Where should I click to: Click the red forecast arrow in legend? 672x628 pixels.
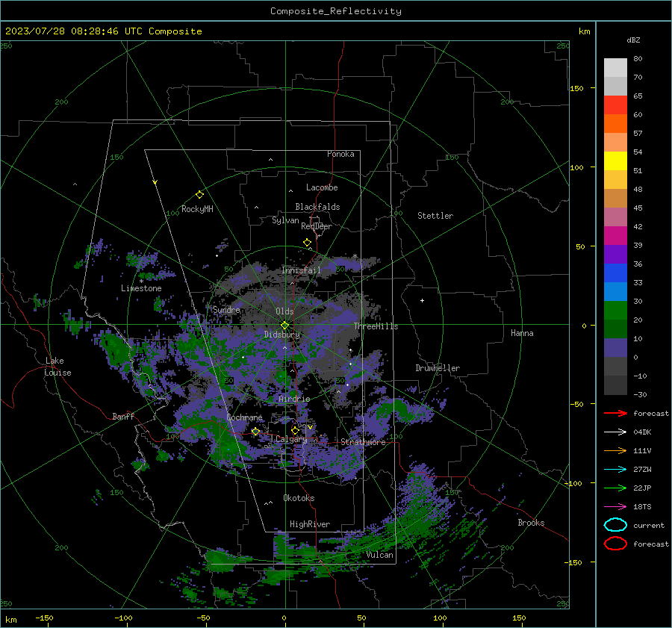[615, 413]
